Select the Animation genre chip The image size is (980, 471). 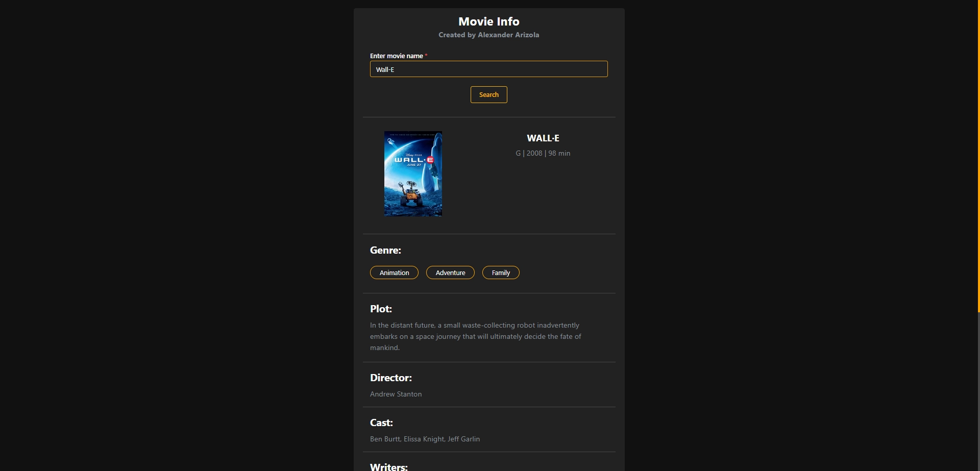[394, 273]
